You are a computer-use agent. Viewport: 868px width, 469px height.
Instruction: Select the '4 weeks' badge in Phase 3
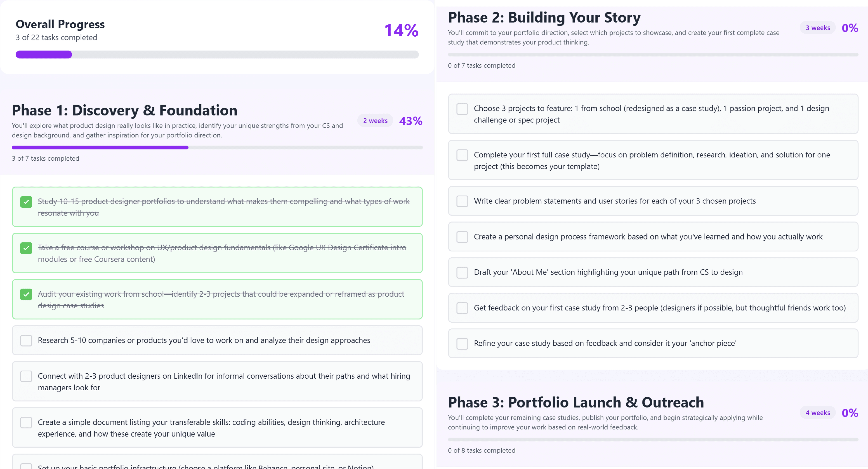(x=817, y=413)
